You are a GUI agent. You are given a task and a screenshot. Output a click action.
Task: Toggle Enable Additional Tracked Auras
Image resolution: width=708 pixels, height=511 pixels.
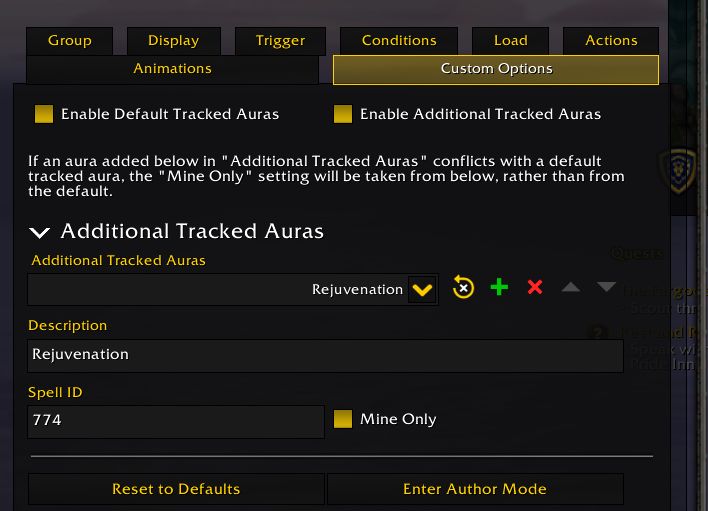[x=343, y=114]
